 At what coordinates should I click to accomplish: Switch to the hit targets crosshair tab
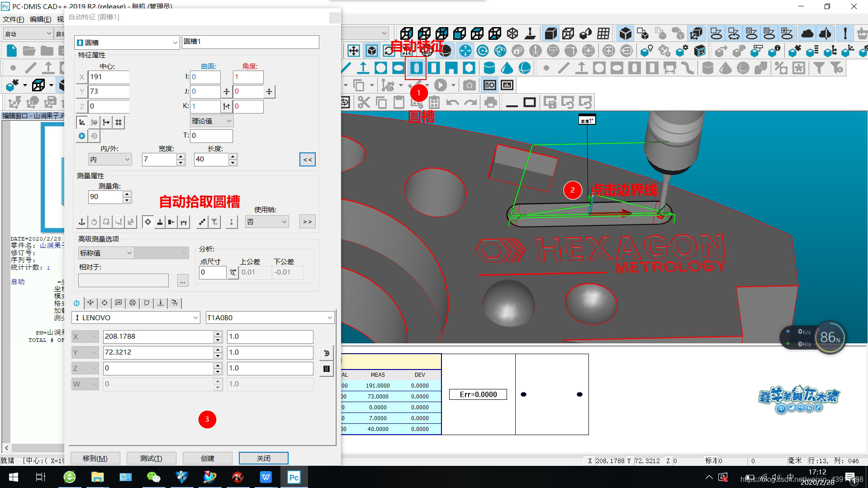click(104, 303)
